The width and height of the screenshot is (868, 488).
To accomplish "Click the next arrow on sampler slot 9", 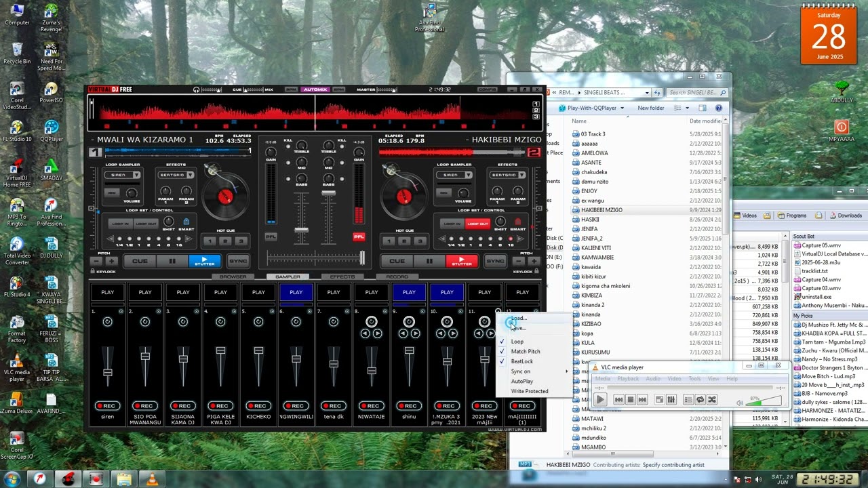I will click(x=414, y=333).
